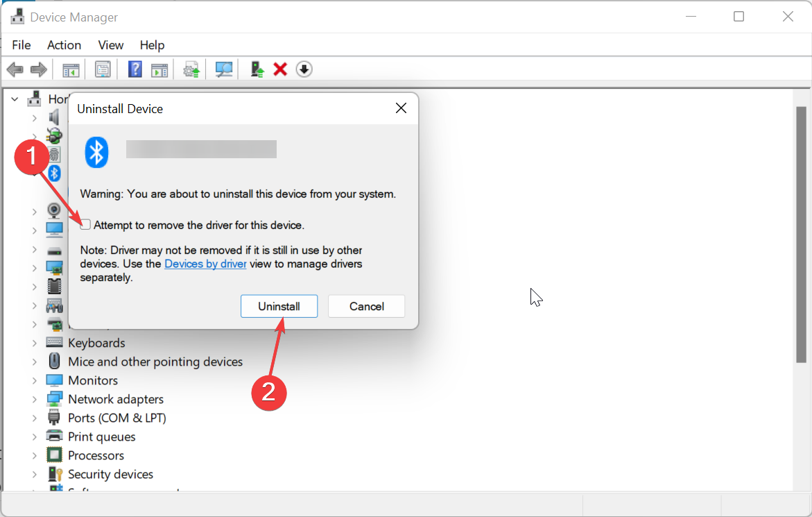This screenshot has height=517, width=812.
Task: Select the Monitors tree label
Action: coord(93,380)
